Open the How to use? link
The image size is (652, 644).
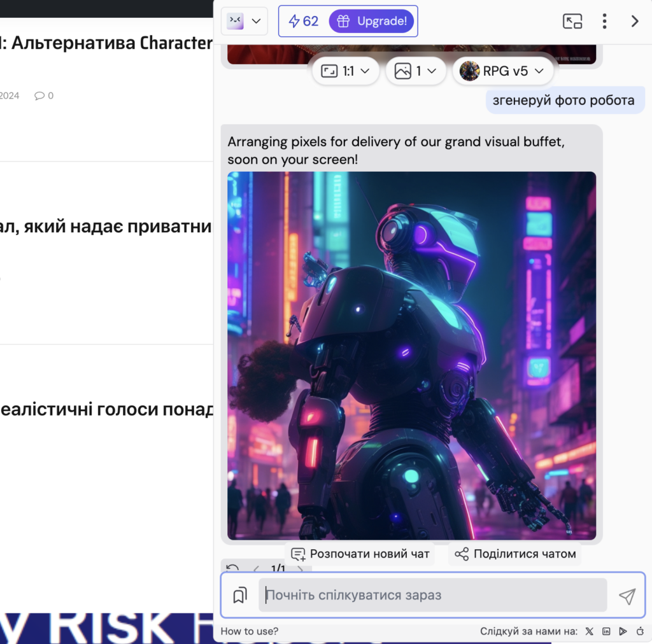click(250, 631)
